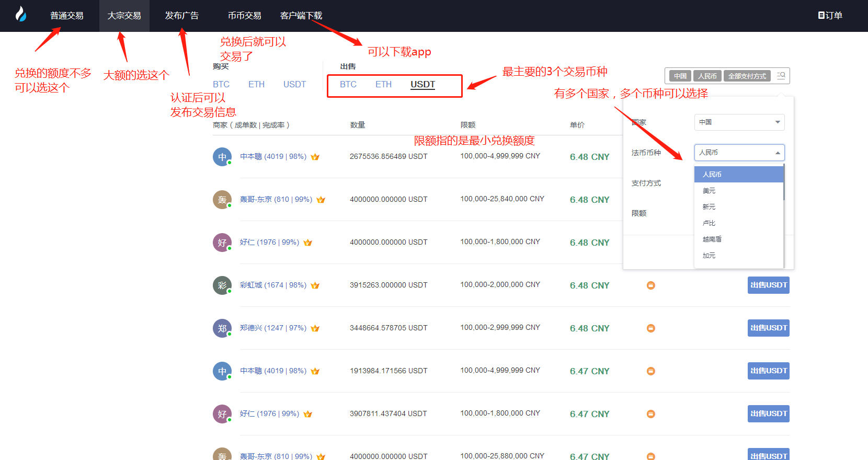Image resolution: width=868 pixels, height=460 pixels.
Task: Click crown badge in the 100,000-25,840,000 CNY row
Action: pos(321,200)
